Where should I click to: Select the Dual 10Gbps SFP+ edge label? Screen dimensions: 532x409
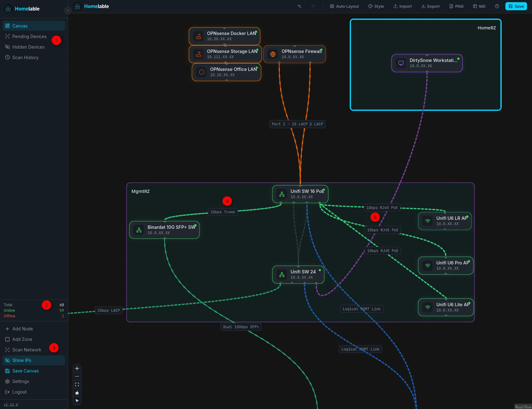241,327
